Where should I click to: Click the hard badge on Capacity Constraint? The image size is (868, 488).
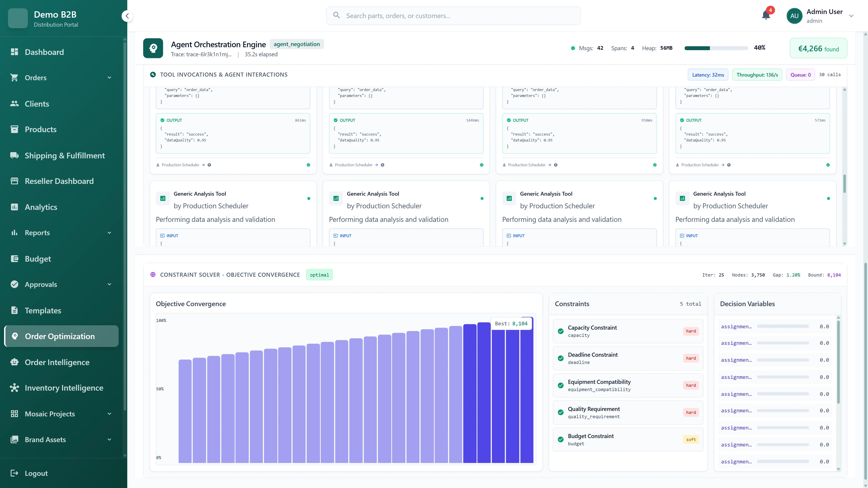click(x=691, y=331)
